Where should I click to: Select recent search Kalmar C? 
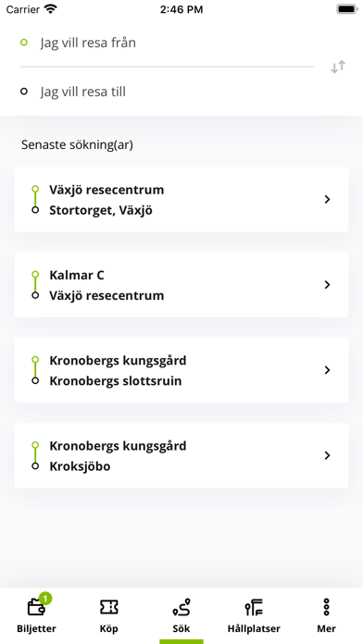(181, 285)
